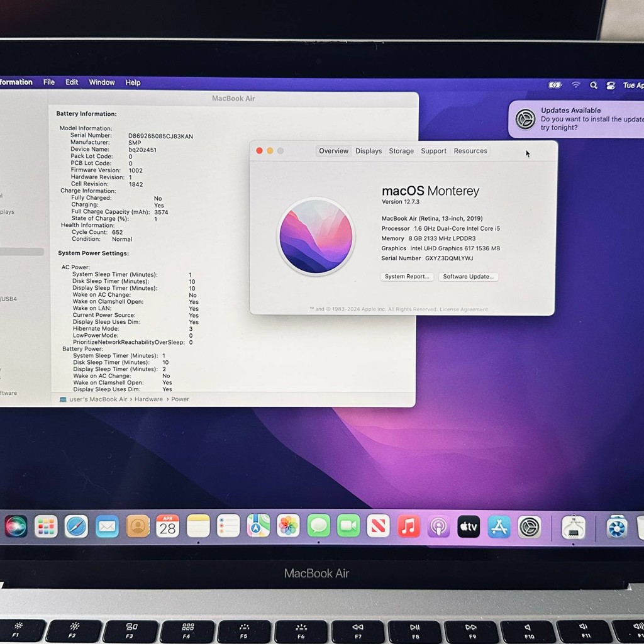
Task: Launch Music from the Dock
Action: click(x=409, y=526)
